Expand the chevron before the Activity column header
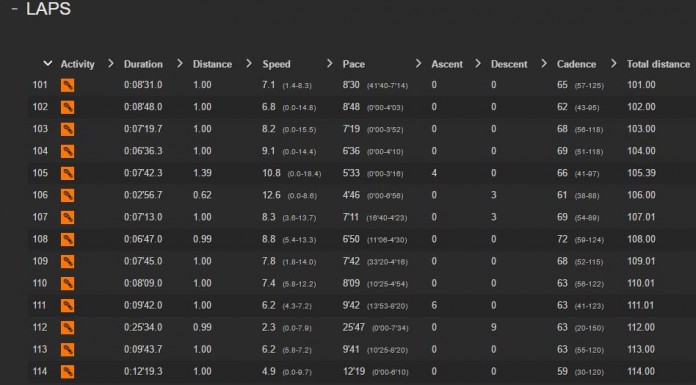 point(48,64)
